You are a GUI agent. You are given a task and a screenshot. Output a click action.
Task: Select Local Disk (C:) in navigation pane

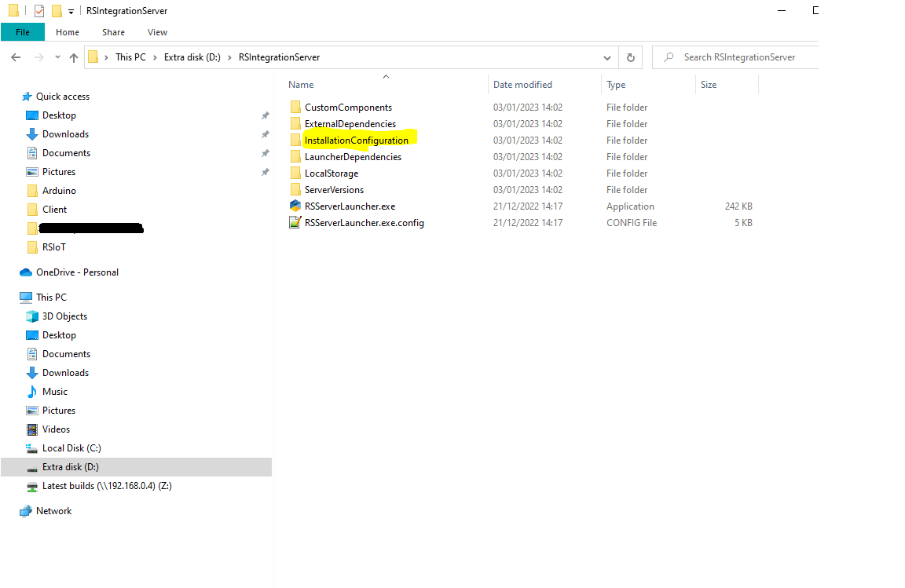click(x=71, y=448)
